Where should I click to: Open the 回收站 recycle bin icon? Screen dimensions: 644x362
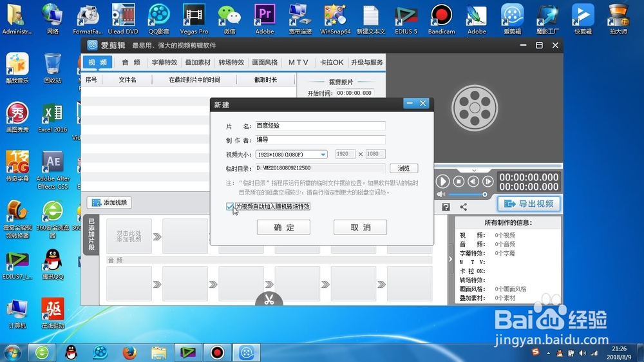coord(53,68)
